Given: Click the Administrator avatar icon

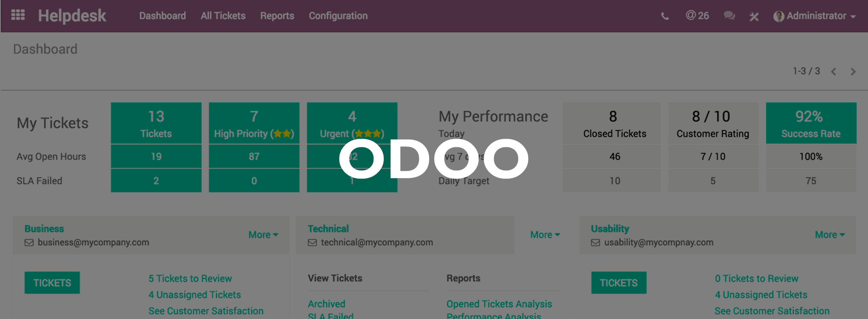Looking at the screenshot, I should tap(778, 16).
